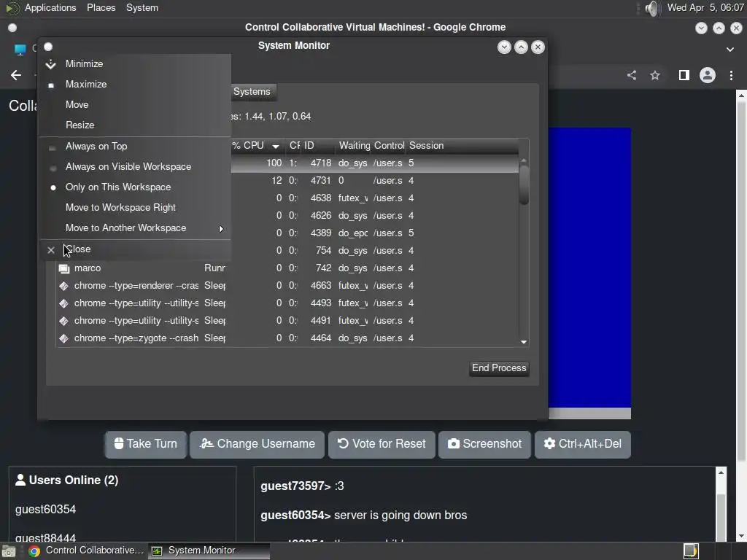Viewport: 747px width, 560px height.
Task: Click the Screenshot button
Action: click(484, 444)
